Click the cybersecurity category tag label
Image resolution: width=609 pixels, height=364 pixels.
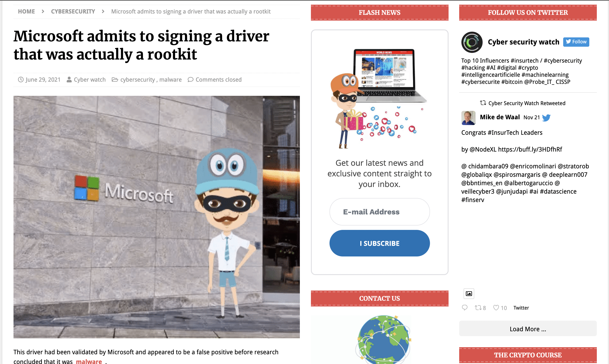click(x=137, y=79)
